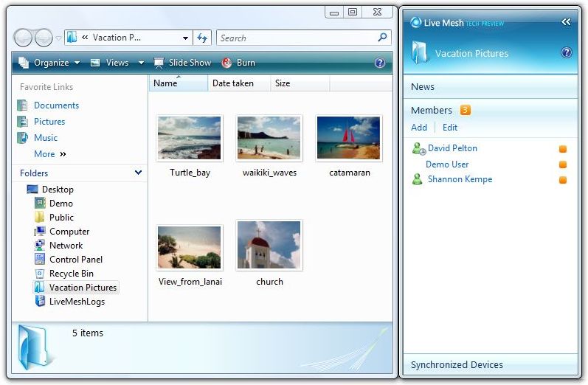The image size is (588, 385).
Task: Click the Live Mesh help question mark
Action: click(567, 53)
